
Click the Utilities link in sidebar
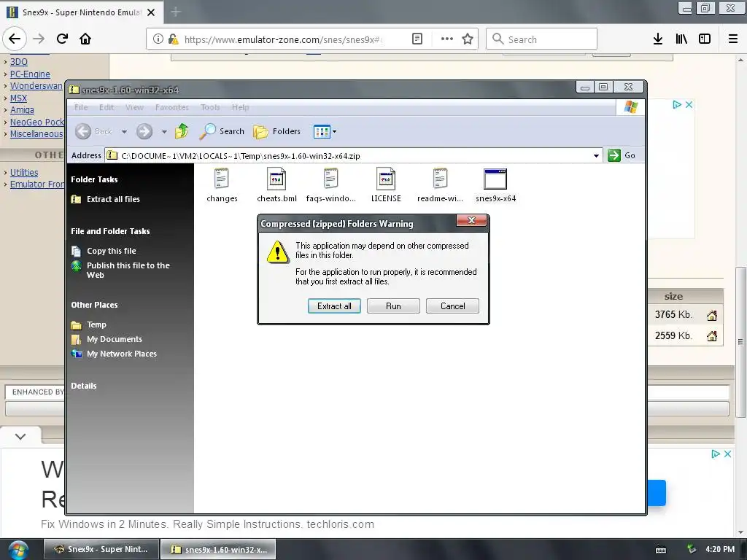click(24, 173)
